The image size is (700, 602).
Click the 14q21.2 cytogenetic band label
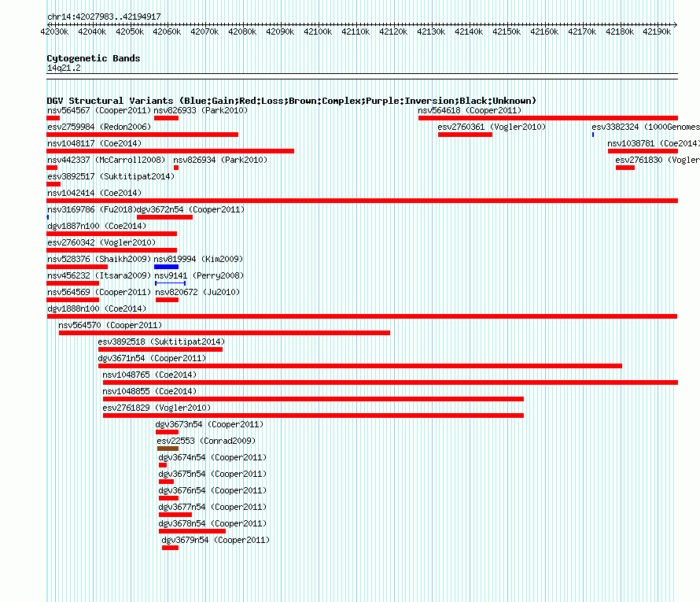[x=64, y=68]
